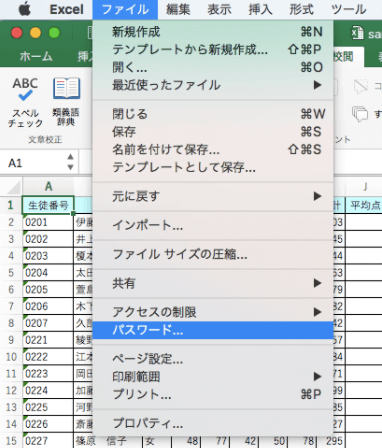Choose the highlighted パスワード... item
Image resolution: width=382 pixels, height=448 pixels.
tap(213, 330)
